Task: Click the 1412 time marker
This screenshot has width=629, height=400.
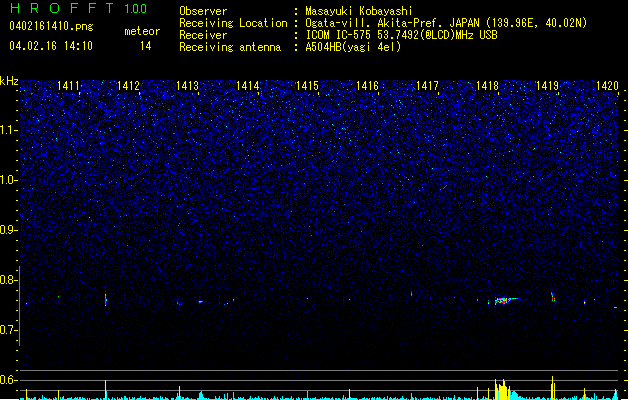Action: 128,86
